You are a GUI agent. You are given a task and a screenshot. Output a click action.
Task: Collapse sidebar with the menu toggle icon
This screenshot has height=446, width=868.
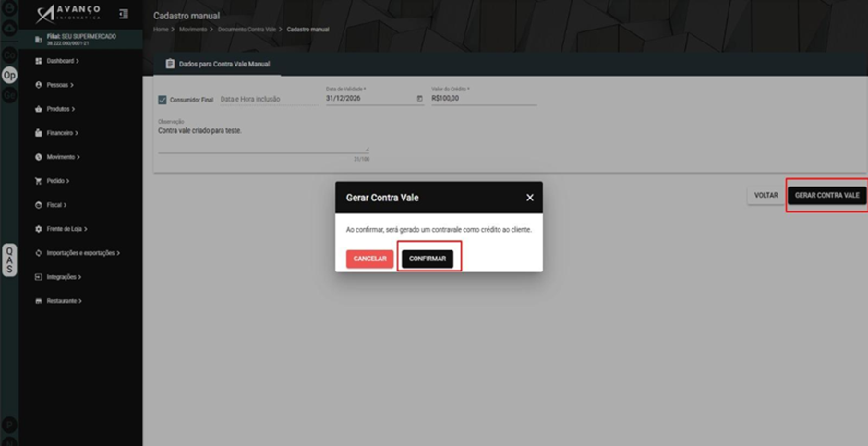[x=124, y=14]
